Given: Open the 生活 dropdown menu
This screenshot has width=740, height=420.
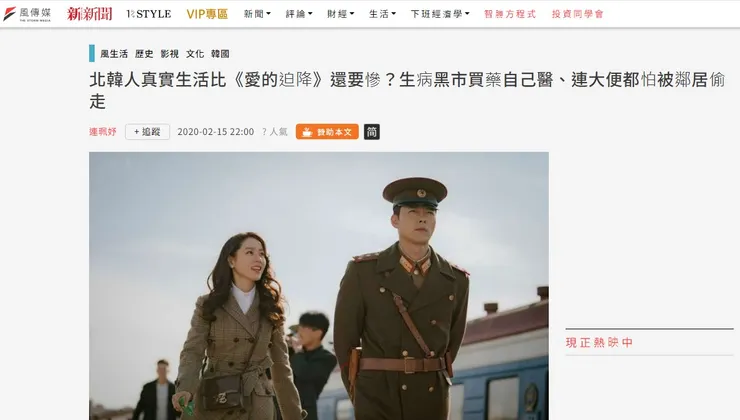Looking at the screenshot, I should (382, 14).
